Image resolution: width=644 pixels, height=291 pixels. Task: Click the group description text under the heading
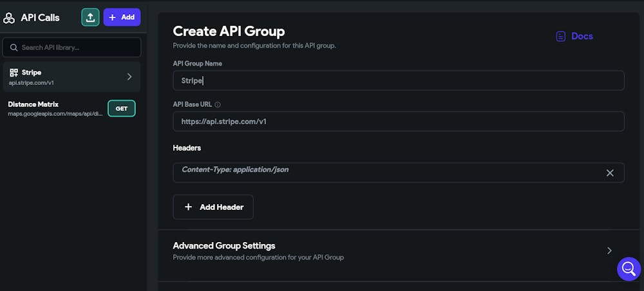pos(254,46)
